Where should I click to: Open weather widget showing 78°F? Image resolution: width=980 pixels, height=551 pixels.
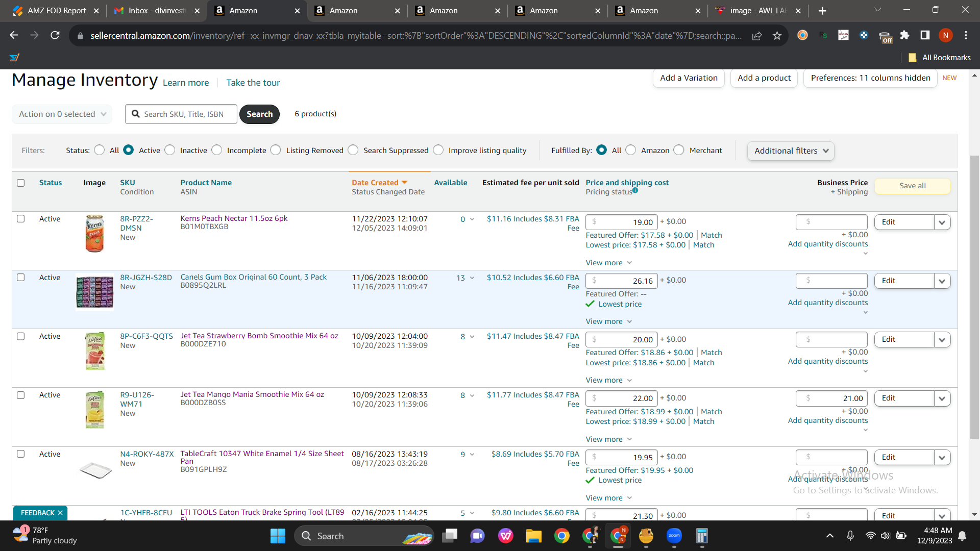pos(45,536)
